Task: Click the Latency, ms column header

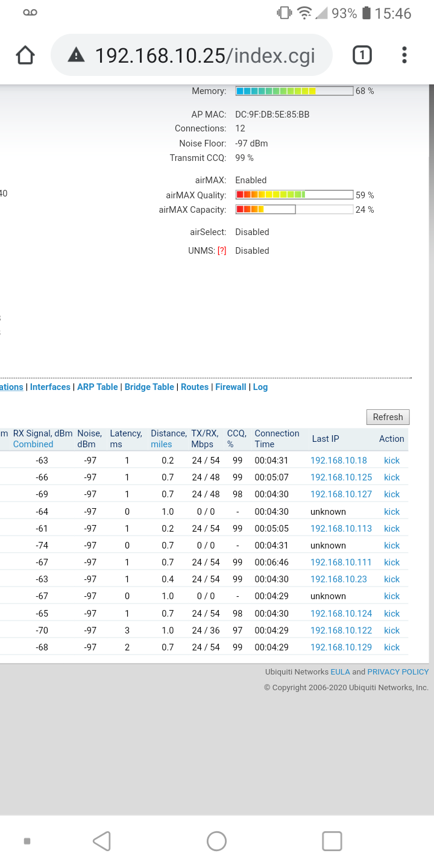Action: click(x=126, y=439)
